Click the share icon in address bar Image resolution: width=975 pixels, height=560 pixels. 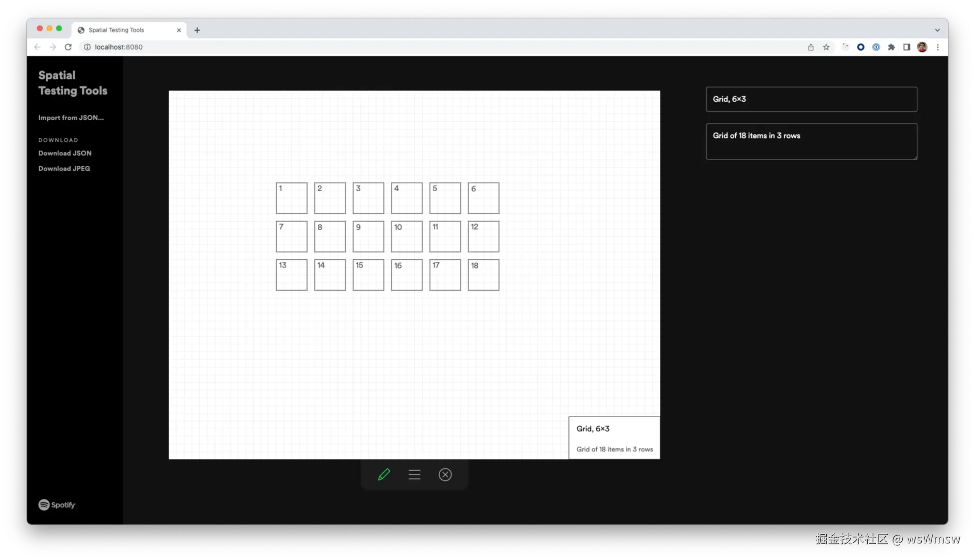click(811, 47)
